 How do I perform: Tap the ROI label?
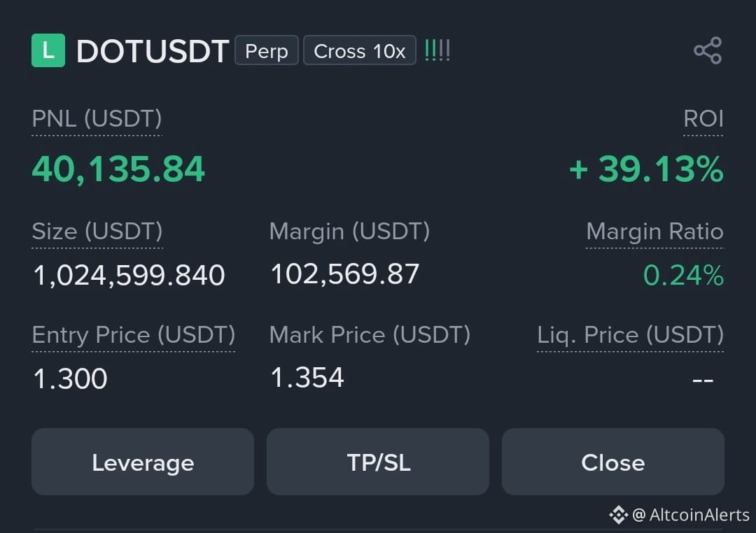pyautogui.click(x=703, y=118)
